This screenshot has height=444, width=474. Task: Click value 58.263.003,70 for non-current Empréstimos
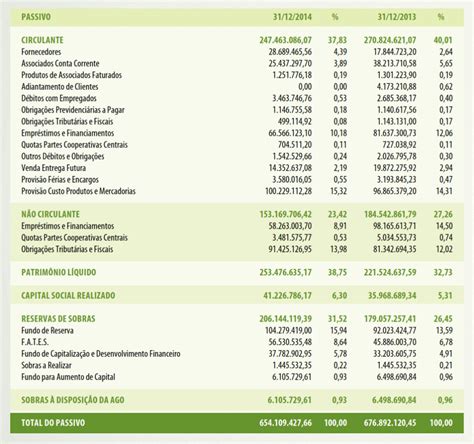tap(290, 226)
